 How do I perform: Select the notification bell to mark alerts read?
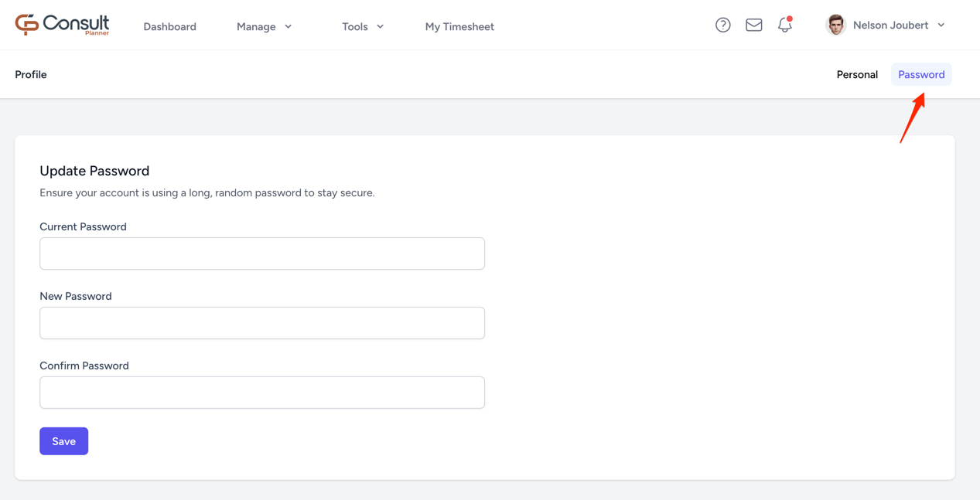point(784,25)
